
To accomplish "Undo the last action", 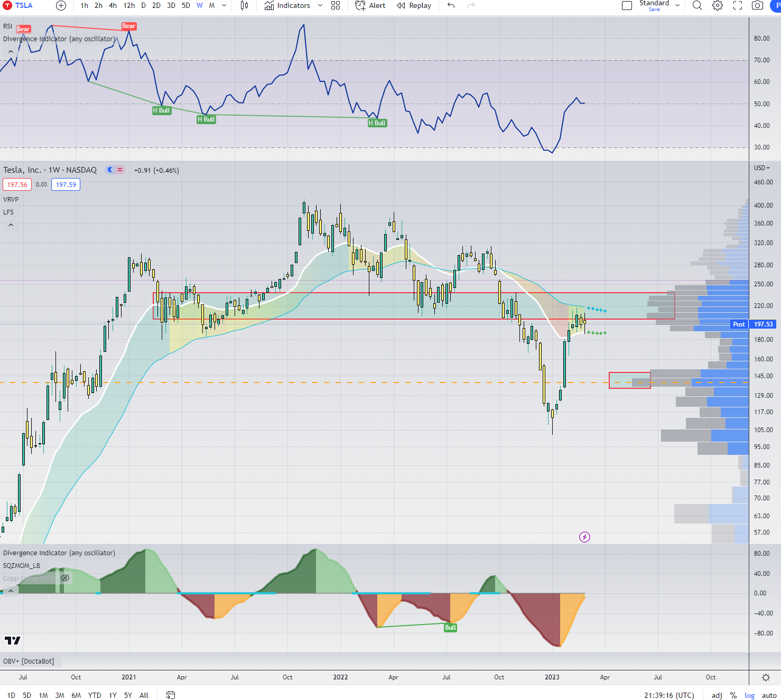I will tap(451, 5).
